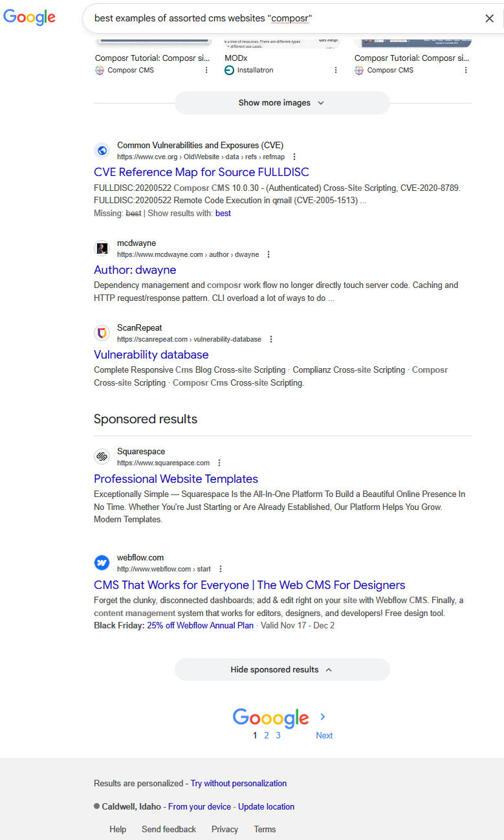Click the Google logo
Viewport: 504px width, 840px height.
pyautogui.click(x=29, y=18)
